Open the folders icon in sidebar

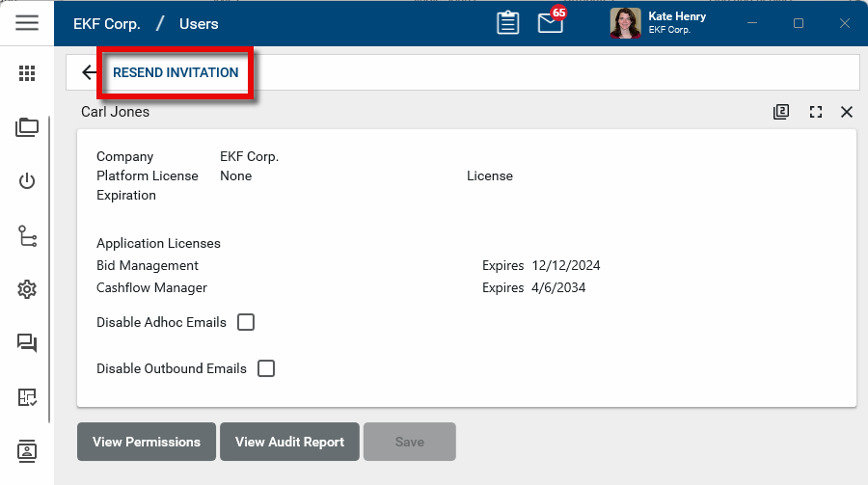(x=27, y=127)
